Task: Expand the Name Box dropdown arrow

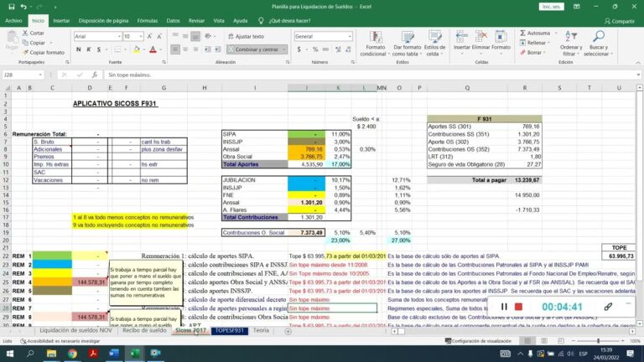Action: click(40, 75)
